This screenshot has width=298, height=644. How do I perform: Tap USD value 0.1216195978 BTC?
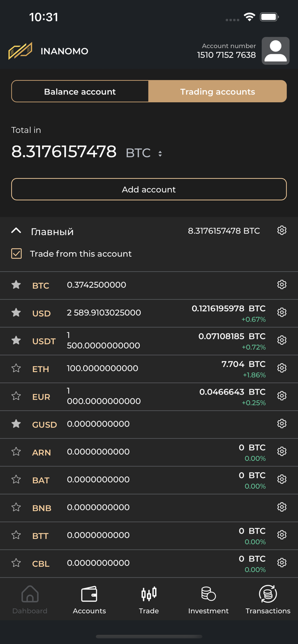click(x=228, y=308)
